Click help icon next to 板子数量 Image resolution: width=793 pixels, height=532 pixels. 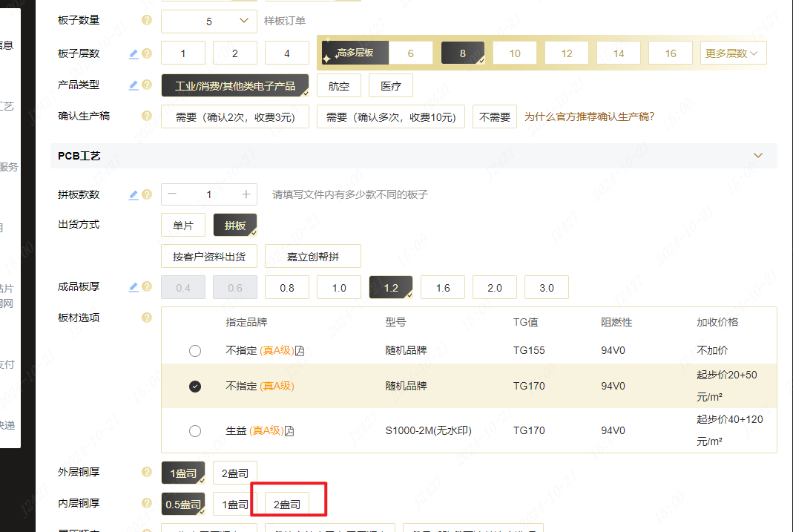coord(147,21)
